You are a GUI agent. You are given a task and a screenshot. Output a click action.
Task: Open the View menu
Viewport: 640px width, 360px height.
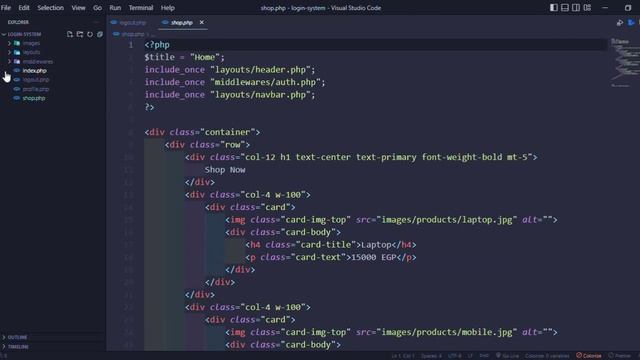[x=78, y=8]
